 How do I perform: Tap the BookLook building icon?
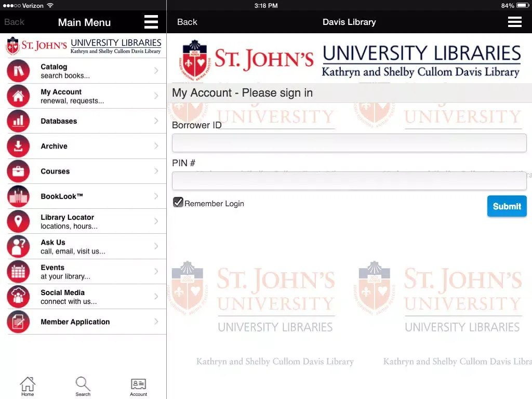tap(18, 196)
